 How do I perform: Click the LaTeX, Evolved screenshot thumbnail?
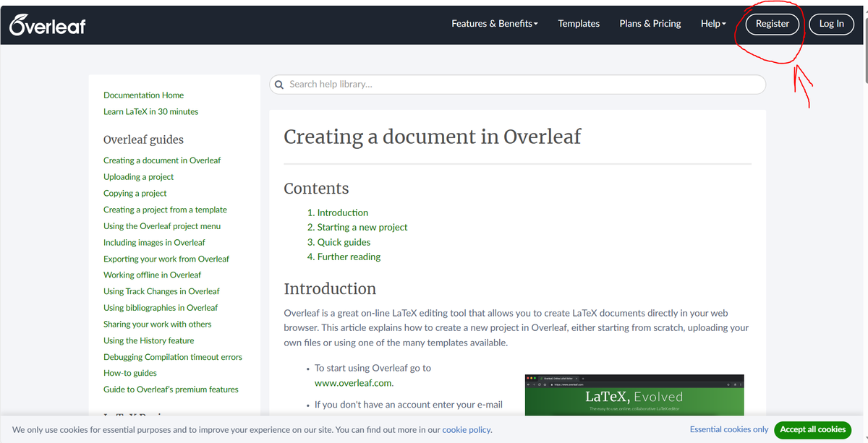click(634, 395)
